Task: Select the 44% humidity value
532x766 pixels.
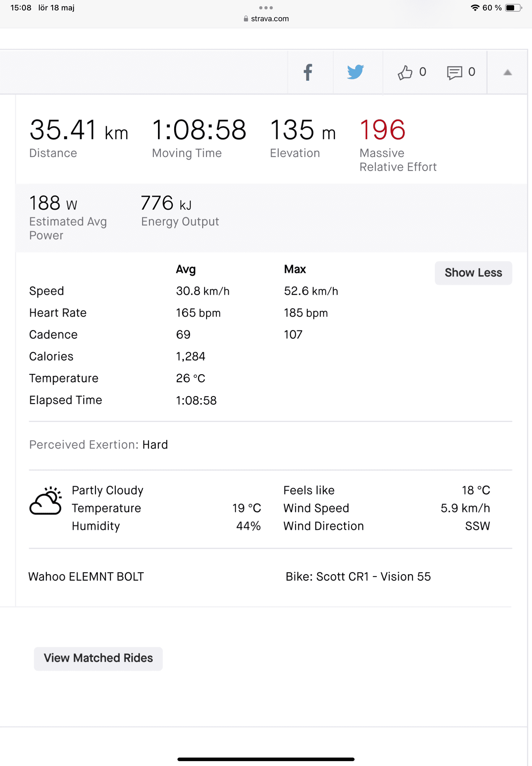Action: click(x=249, y=526)
